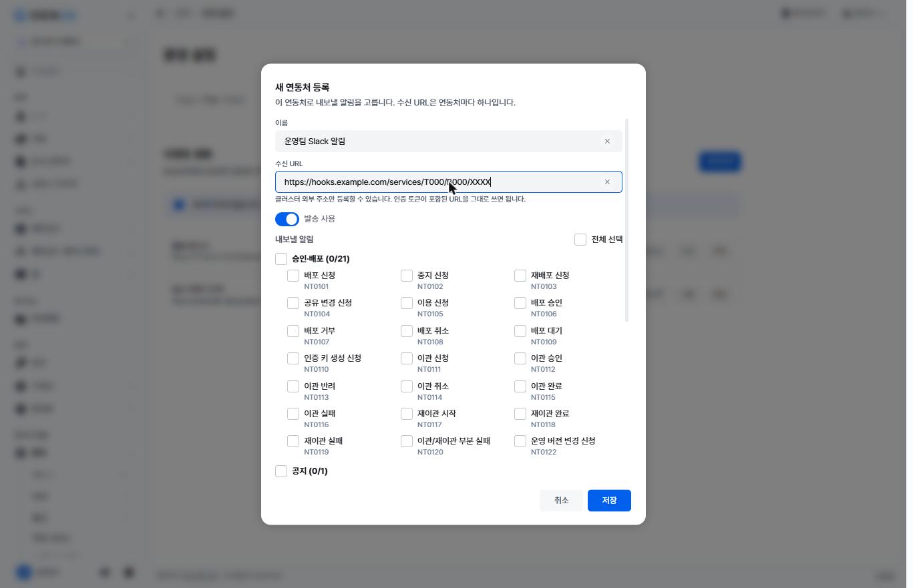The height and width of the screenshot is (588, 913).
Task: Check 인증 키 생성 신청 NT0110 option
Action: pos(293,358)
